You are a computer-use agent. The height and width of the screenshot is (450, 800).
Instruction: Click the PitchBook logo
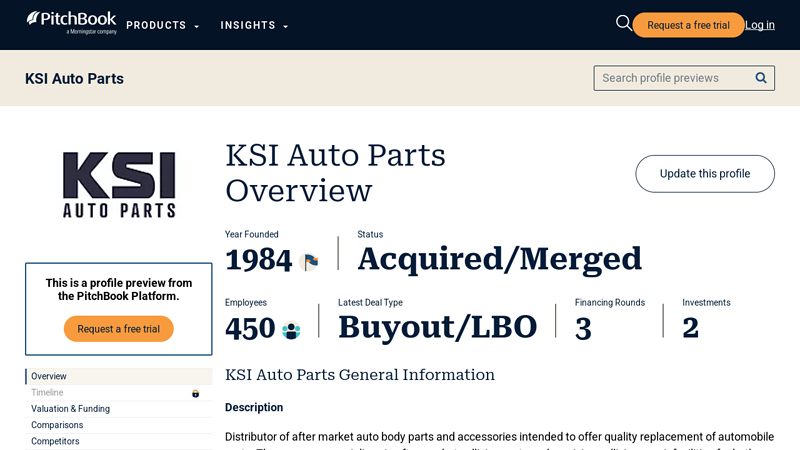point(71,23)
